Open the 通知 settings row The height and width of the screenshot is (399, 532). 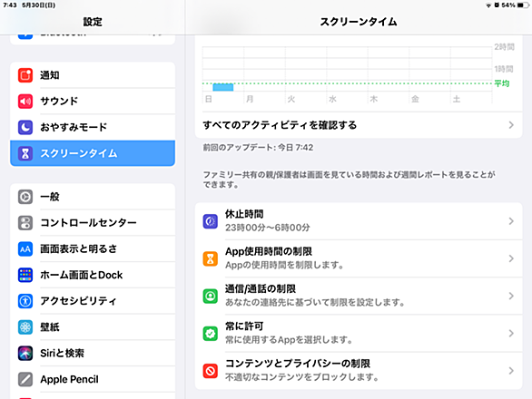point(93,75)
